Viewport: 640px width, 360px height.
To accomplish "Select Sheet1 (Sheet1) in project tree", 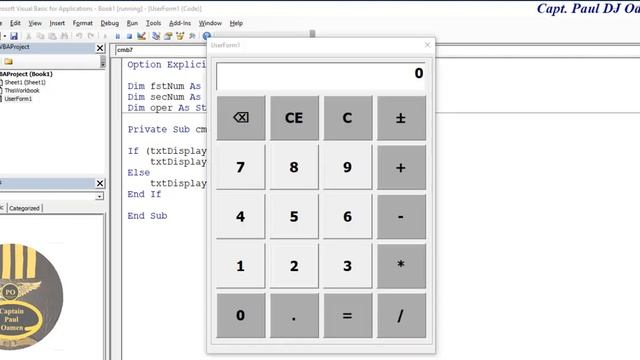I will [24, 82].
